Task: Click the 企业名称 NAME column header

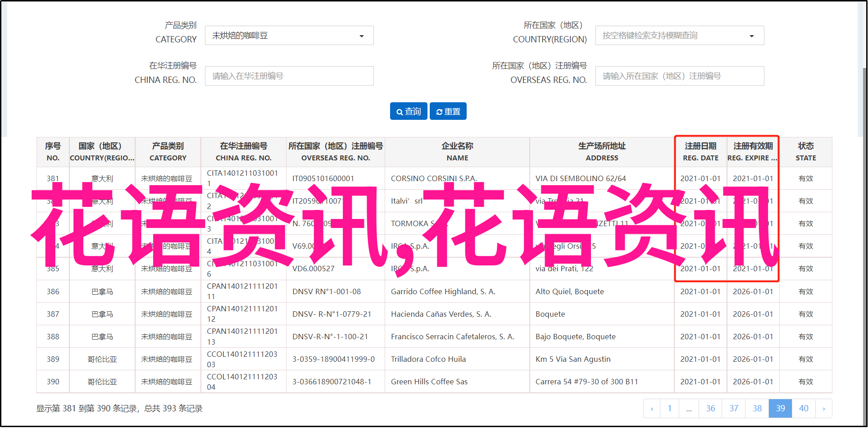Action: [457, 152]
